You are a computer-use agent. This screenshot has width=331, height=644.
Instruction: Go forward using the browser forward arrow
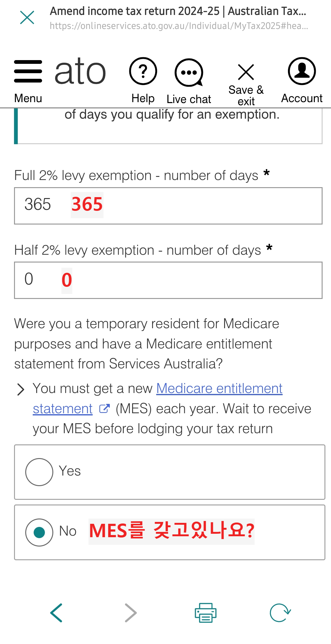[x=131, y=613]
